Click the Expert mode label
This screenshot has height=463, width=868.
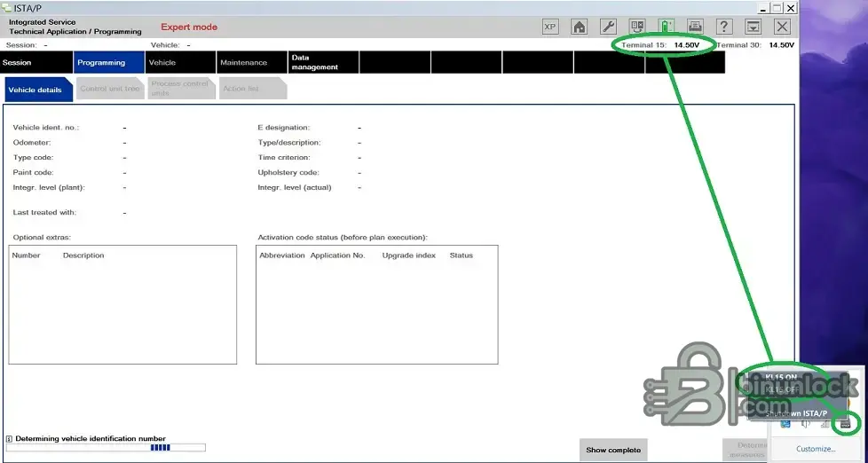click(x=189, y=27)
